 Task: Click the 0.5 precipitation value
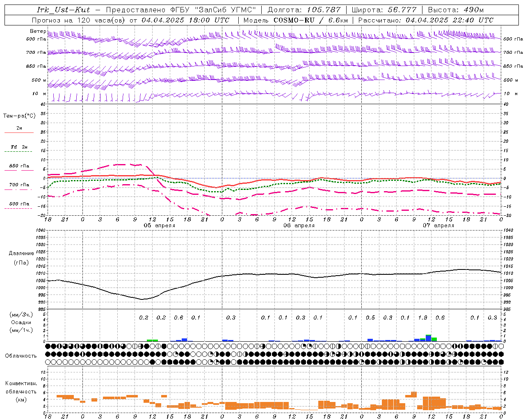point(370,317)
